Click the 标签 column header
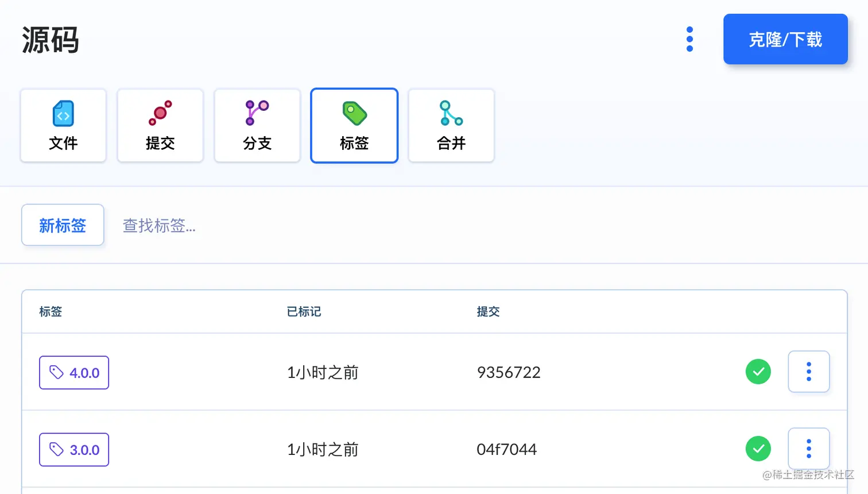Screen dimensions: 868x494 click(51, 311)
